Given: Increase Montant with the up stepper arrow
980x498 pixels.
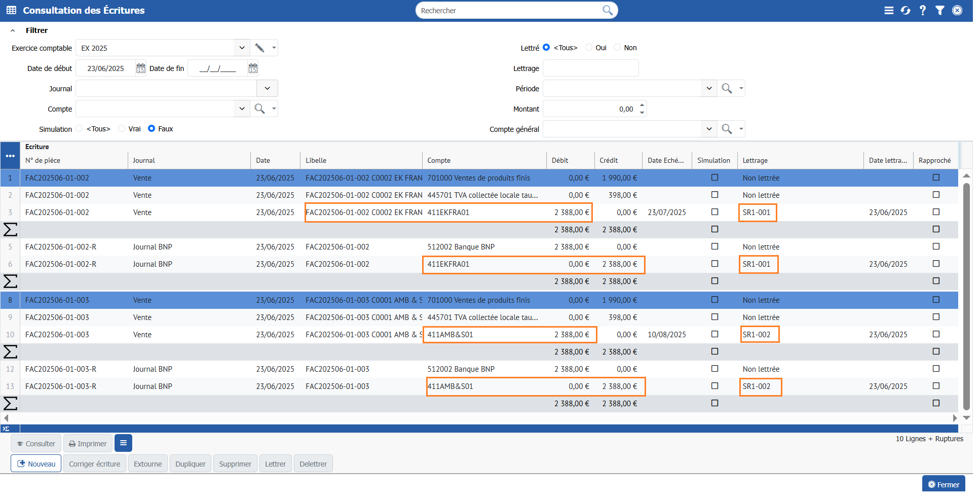Looking at the screenshot, I should click(x=642, y=105).
